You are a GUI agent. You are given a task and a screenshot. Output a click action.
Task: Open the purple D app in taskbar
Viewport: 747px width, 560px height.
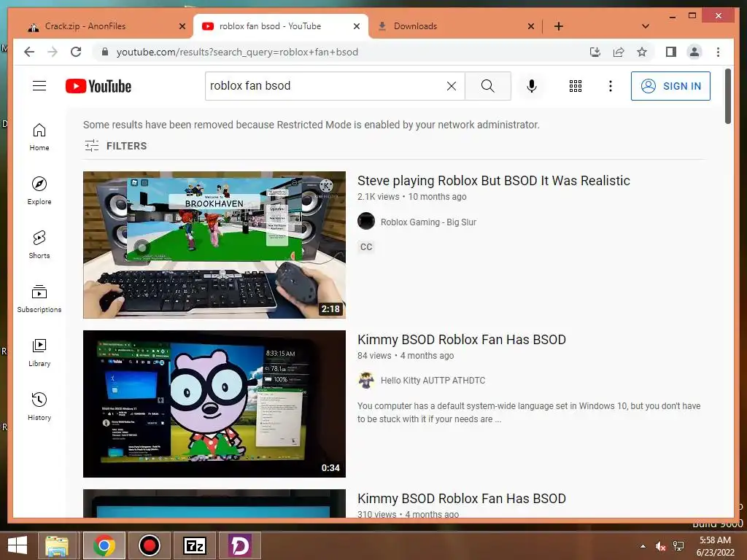pyautogui.click(x=239, y=545)
